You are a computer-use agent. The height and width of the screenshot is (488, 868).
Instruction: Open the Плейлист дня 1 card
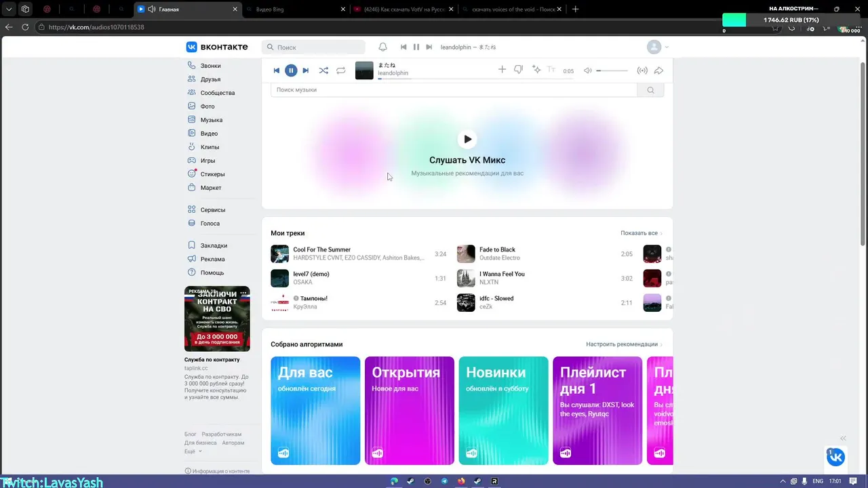click(x=597, y=411)
